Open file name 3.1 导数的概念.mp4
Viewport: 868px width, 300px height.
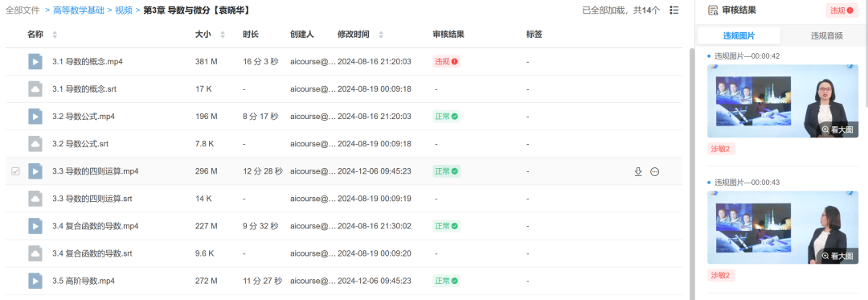click(x=88, y=61)
